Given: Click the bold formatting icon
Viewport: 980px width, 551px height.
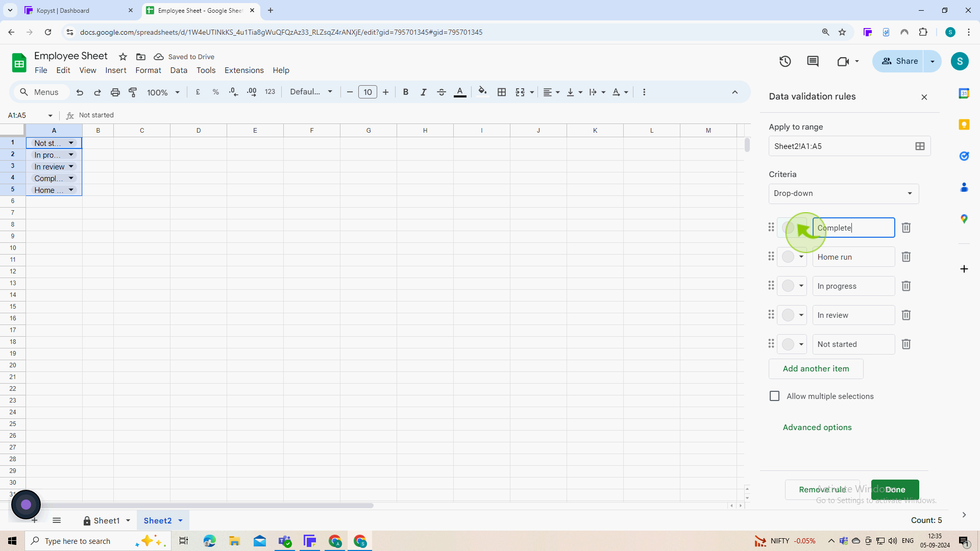Looking at the screenshot, I should pos(405,92).
